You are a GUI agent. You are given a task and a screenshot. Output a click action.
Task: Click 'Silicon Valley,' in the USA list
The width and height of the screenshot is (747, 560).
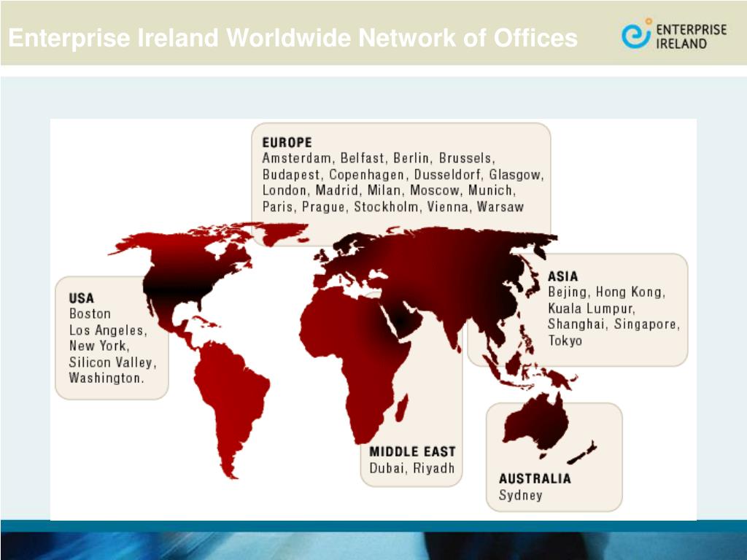tap(113, 362)
